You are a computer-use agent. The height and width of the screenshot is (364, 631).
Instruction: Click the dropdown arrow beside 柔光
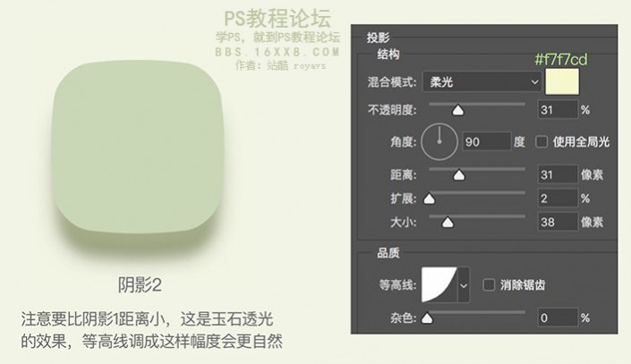[534, 82]
